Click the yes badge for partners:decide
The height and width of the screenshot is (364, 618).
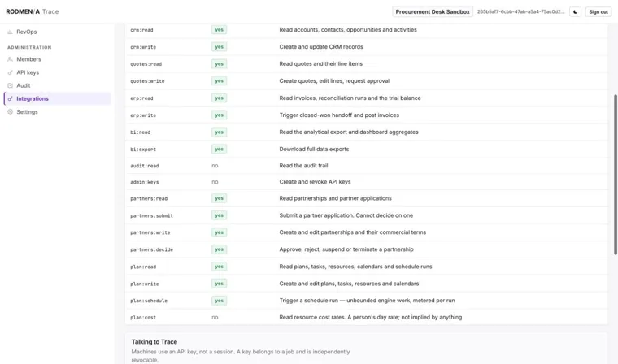pos(219,249)
